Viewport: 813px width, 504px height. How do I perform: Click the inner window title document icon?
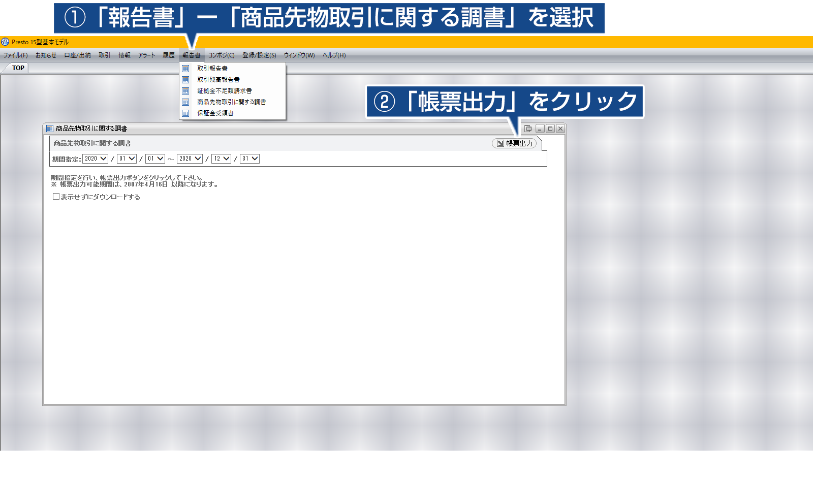point(50,129)
